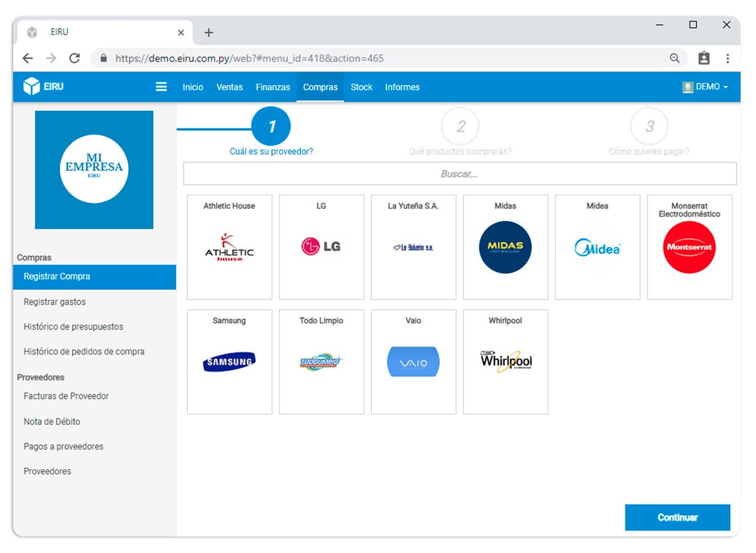Open the Compras menu

pyautogui.click(x=320, y=87)
